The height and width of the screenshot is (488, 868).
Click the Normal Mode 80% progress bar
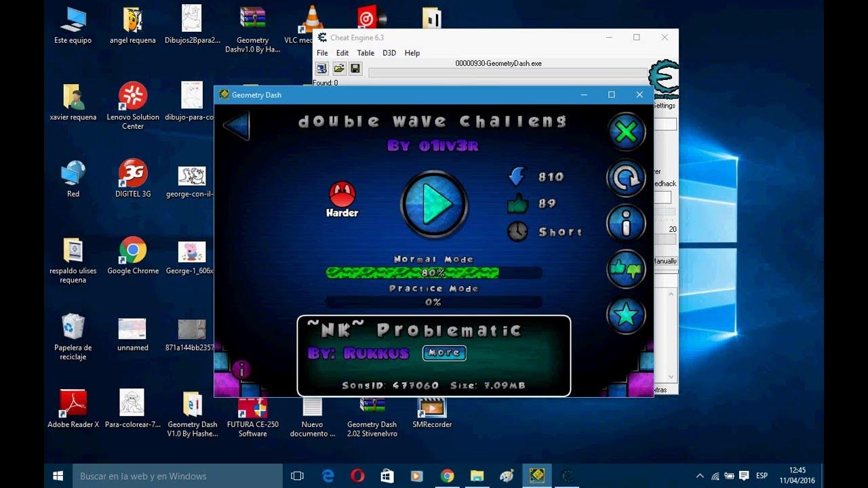pyautogui.click(x=433, y=272)
